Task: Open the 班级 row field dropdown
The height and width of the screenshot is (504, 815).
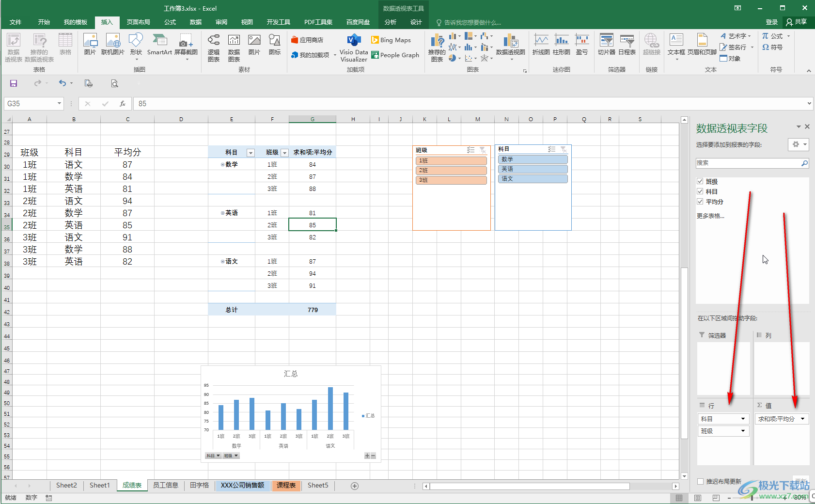Action: click(743, 431)
